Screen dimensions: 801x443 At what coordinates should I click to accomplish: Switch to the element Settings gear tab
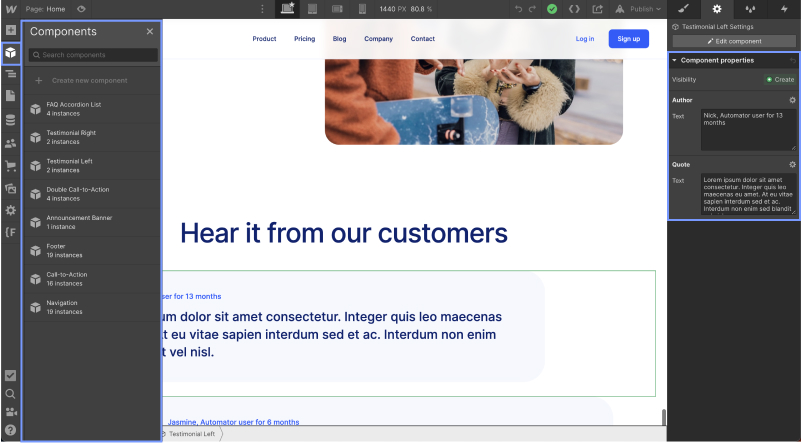point(717,9)
